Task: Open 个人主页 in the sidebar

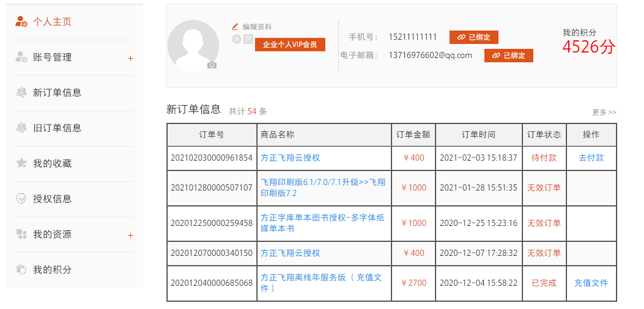Action: (52, 22)
